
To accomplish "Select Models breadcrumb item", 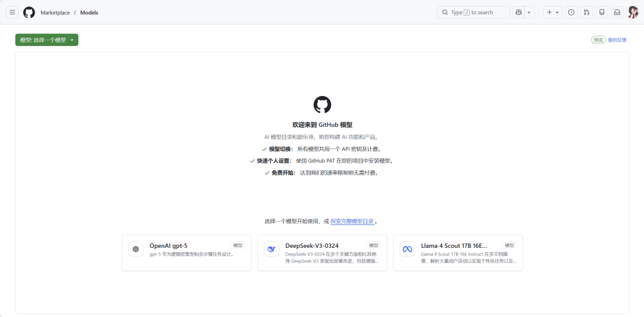I will (89, 13).
